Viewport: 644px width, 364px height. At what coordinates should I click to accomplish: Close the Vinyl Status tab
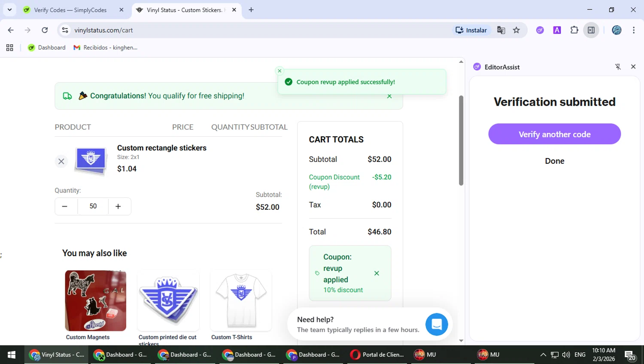[234, 10]
